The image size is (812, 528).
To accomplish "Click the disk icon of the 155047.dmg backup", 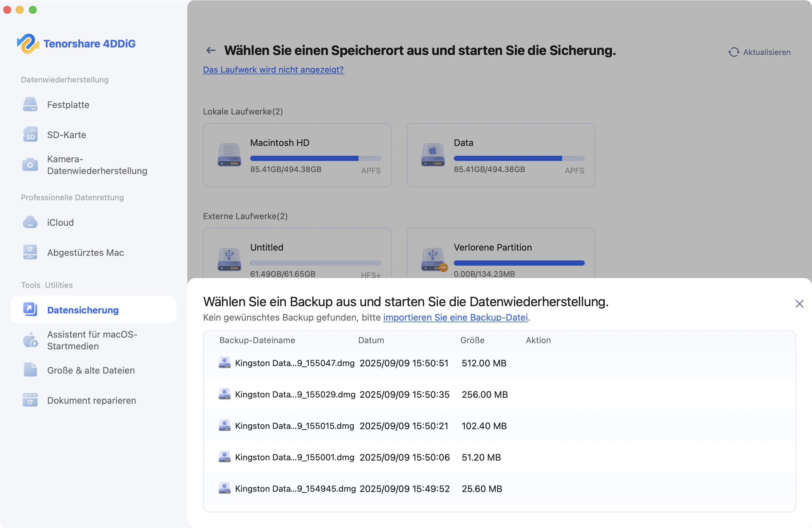I will click(x=225, y=363).
